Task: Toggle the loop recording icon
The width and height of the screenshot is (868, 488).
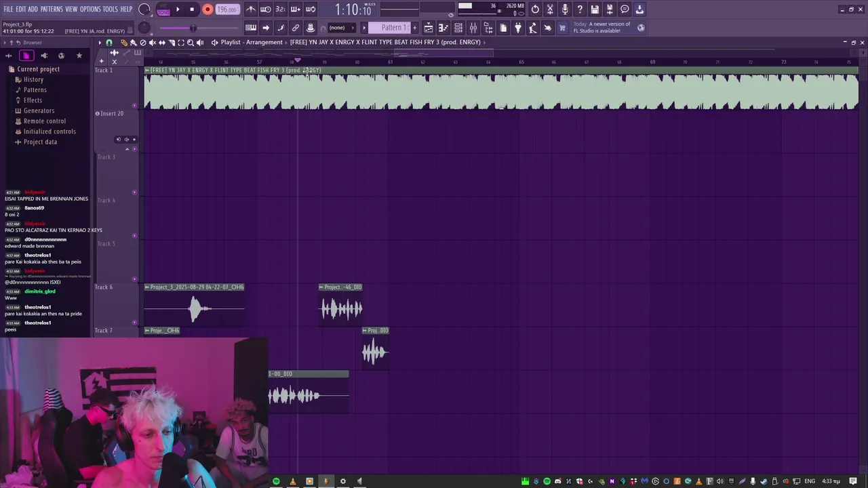Action: (x=311, y=9)
